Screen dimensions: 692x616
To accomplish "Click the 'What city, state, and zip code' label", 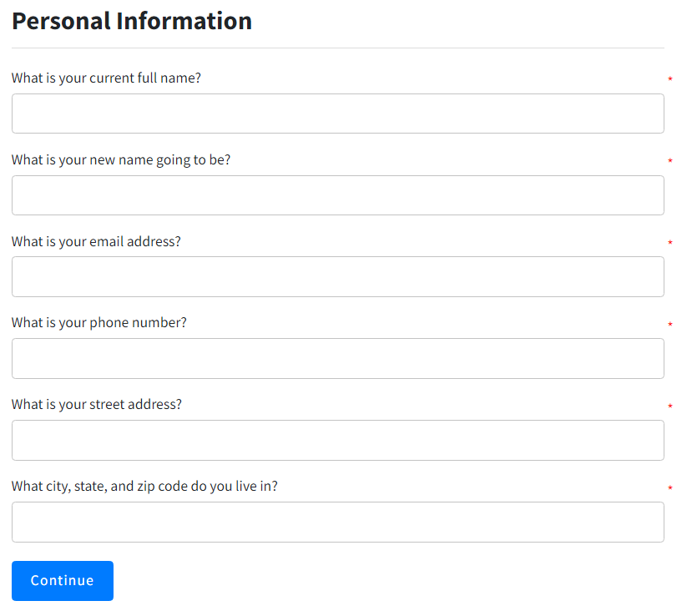I will [x=144, y=487].
